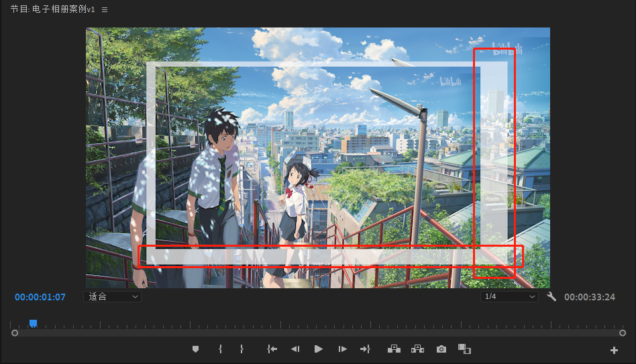This screenshot has width=636, height=364.
Task: Open the 适合 zoom level dropdown
Action: coord(112,297)
